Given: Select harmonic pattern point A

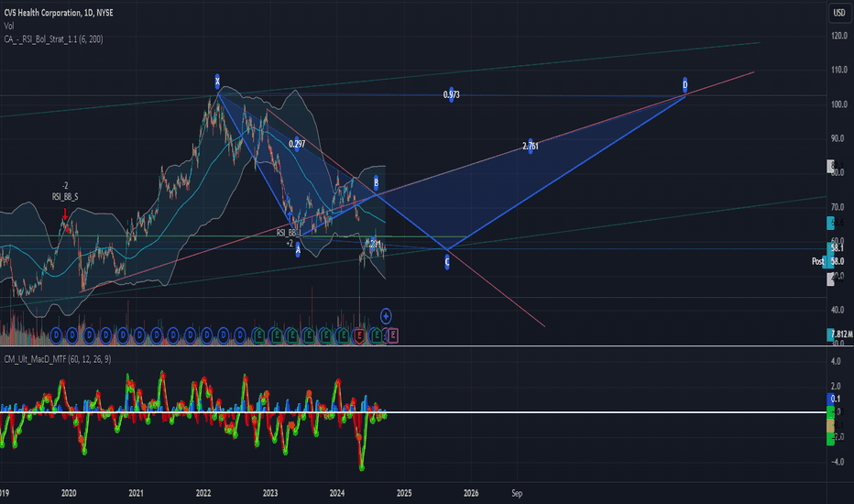Looking at the screenshot, I should pos(298,250).
